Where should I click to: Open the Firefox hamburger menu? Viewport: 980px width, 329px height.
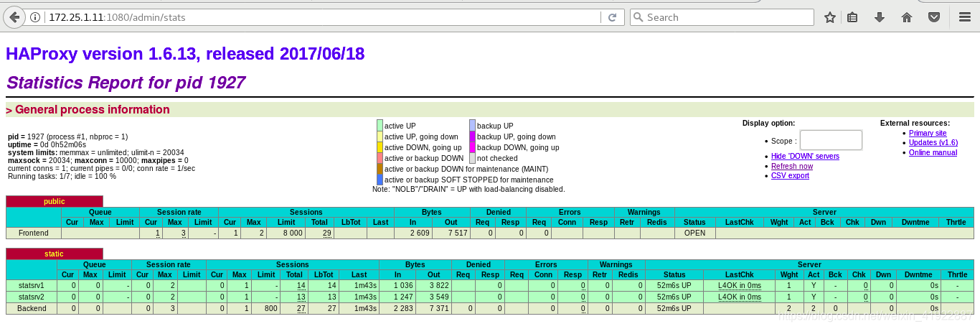click(964, 17)
